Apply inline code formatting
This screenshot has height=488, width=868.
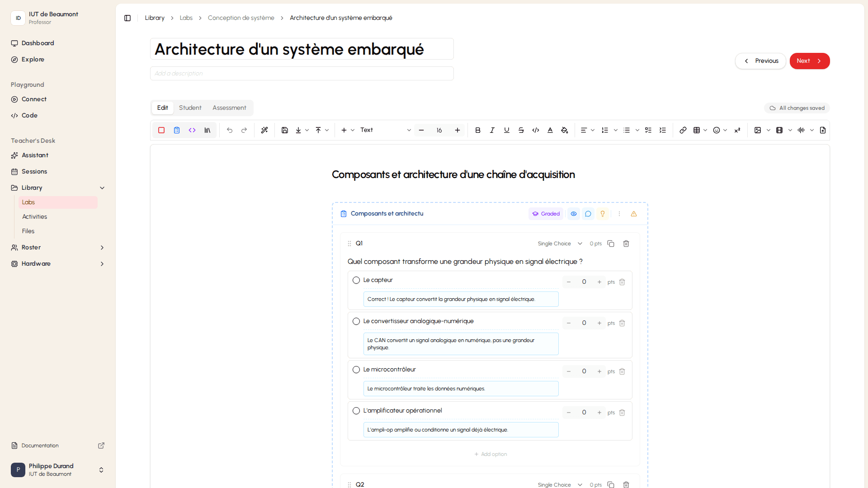(x=536, y=130)
